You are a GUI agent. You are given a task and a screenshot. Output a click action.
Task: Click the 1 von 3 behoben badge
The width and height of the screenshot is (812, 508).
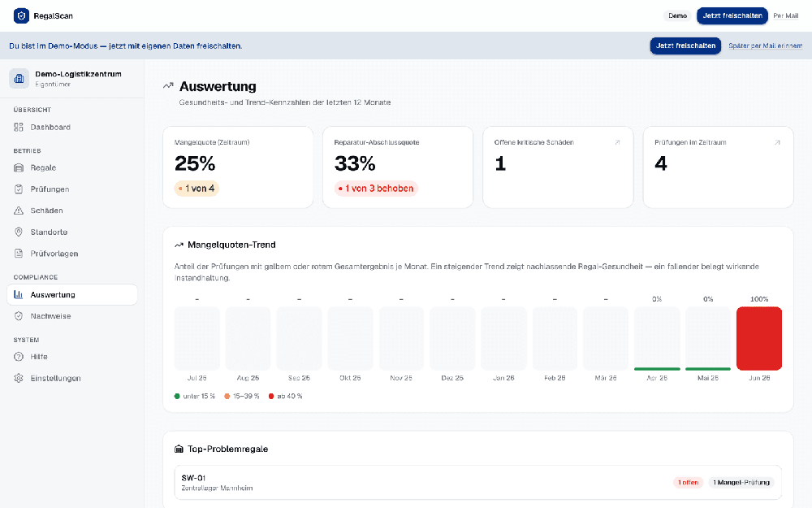pos(376,189)
